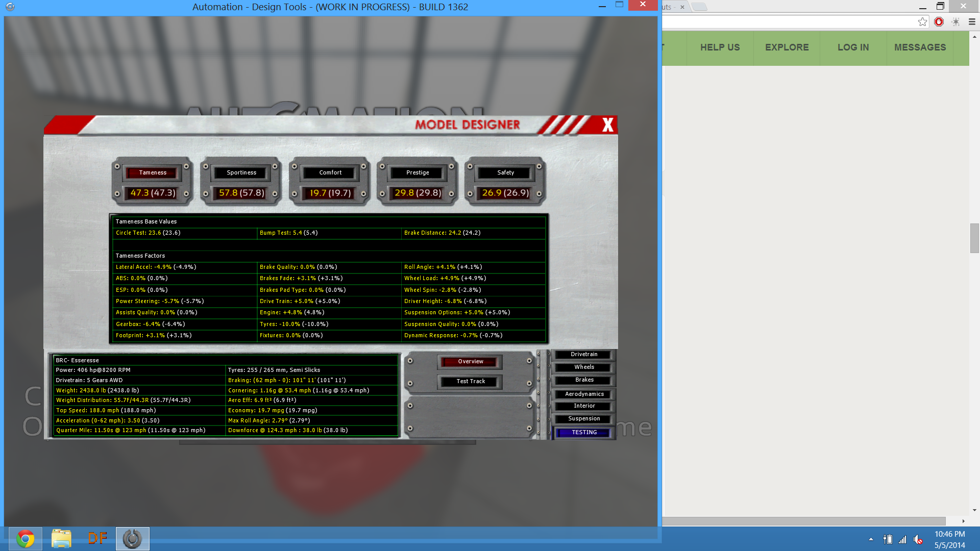Image resolution: width=980 pixels, height=551 pixels.
Task: Open the Drivetrain section
Action: tap(583, 355)
